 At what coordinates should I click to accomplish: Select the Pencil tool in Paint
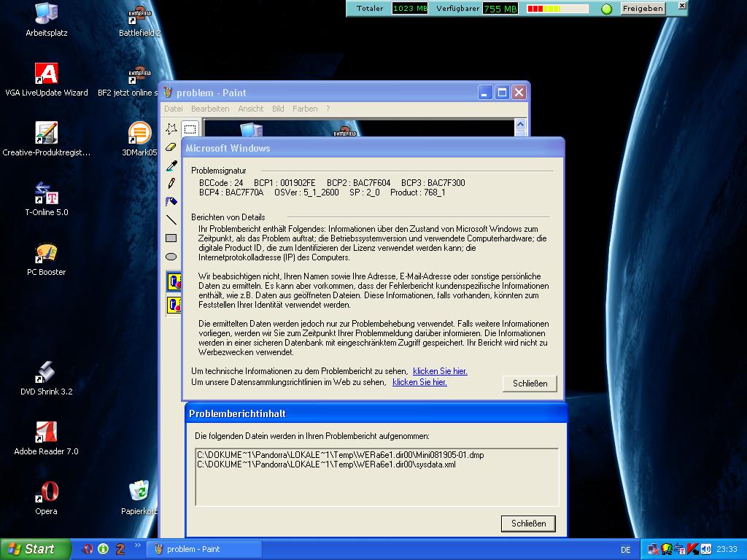coord(171,183)
